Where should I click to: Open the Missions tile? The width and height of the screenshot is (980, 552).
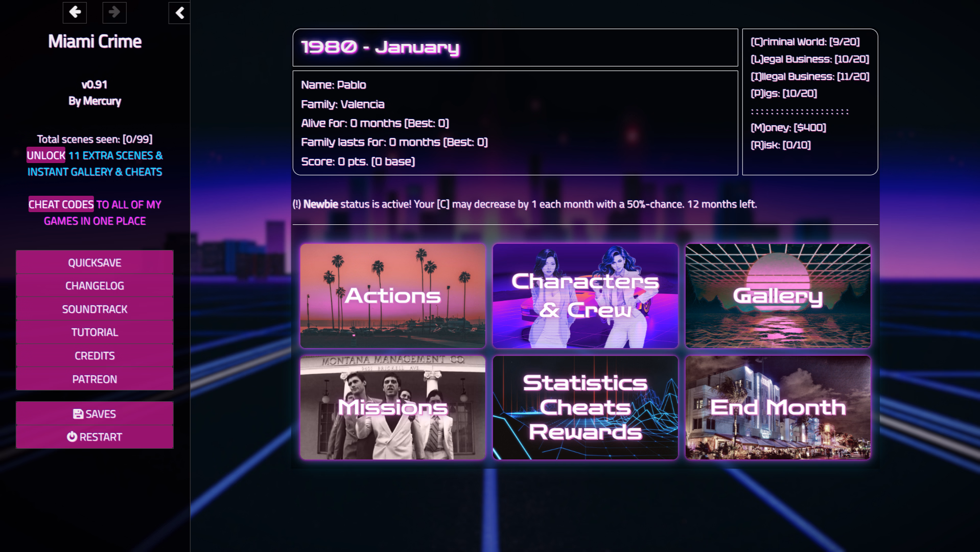pyautogui.click(x=392, y=407)
